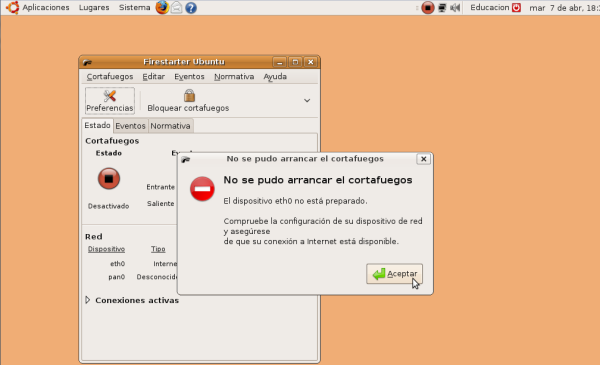
Task: Click the Dispositivo column header
Action: (x=106, y=249)
